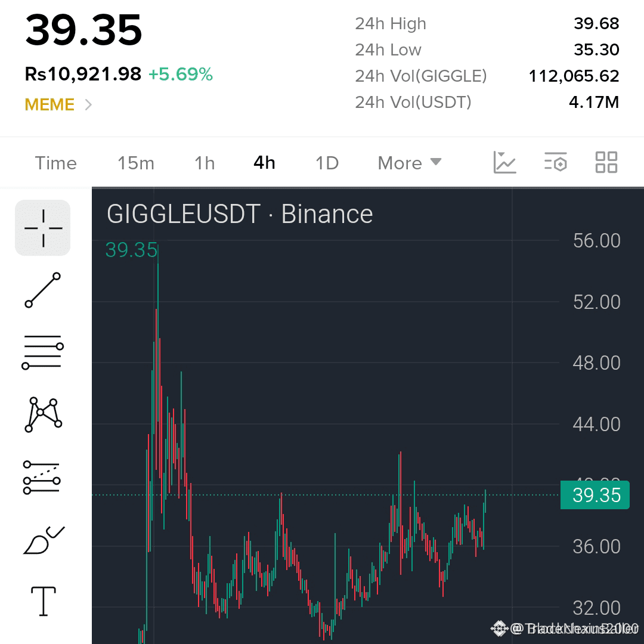Click the +5.69% change value
The height and width of the screenshot is (644, 644).
point(180,75)
